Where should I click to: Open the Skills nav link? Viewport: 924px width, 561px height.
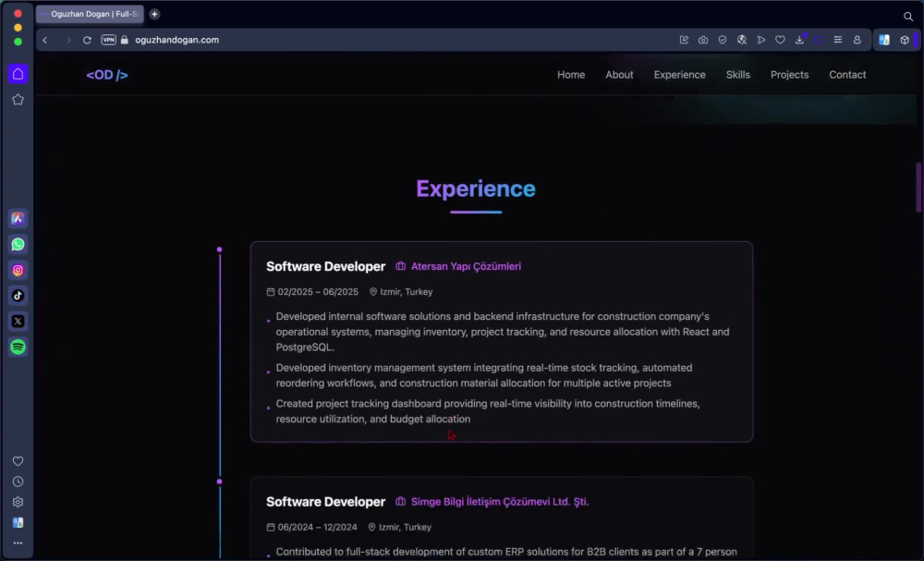click(737, 75)
